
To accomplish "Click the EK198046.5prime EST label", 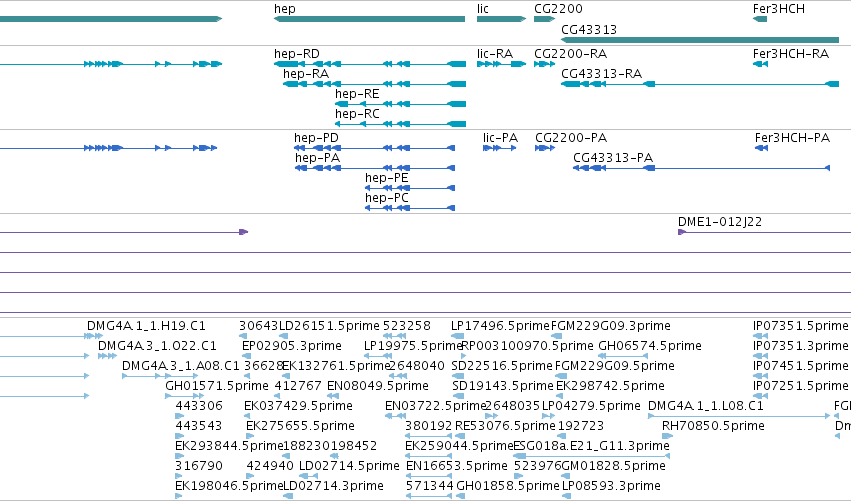I will 229,486.
